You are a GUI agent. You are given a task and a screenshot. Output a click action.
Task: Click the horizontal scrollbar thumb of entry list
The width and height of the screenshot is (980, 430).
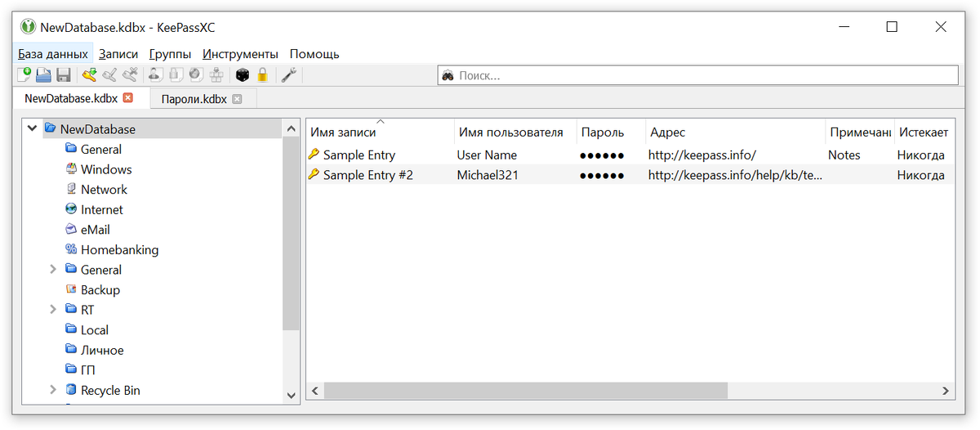(x=525, y=391)
